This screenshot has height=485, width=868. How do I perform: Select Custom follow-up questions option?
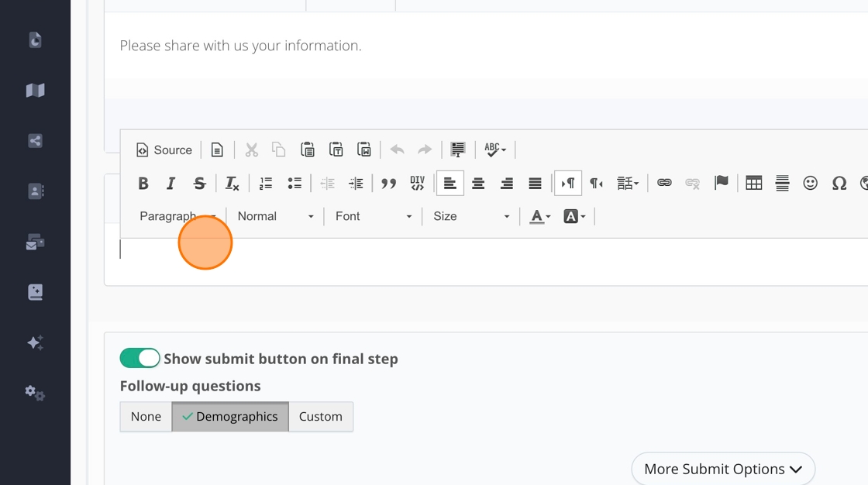(x=321, y=416)
